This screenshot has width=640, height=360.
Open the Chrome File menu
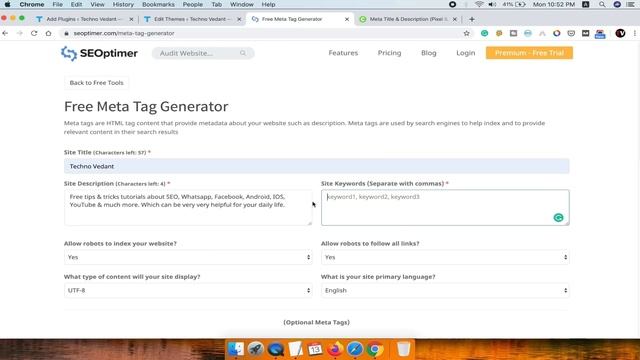click(x=58, y=4)
